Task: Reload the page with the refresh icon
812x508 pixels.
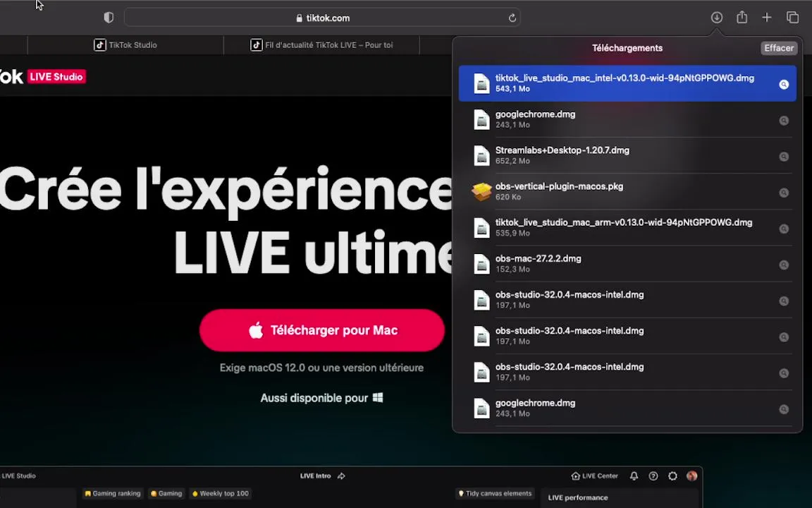Action: (512, 18)
